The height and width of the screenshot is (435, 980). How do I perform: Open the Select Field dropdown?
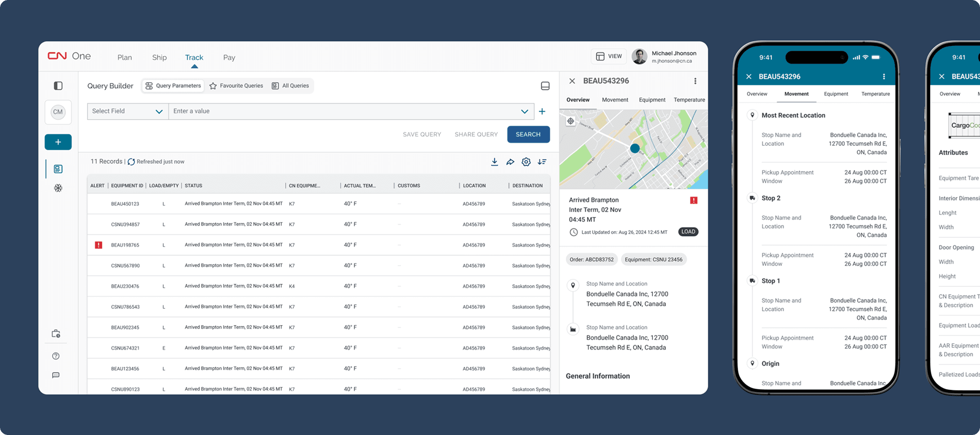(x=127, y=111)
